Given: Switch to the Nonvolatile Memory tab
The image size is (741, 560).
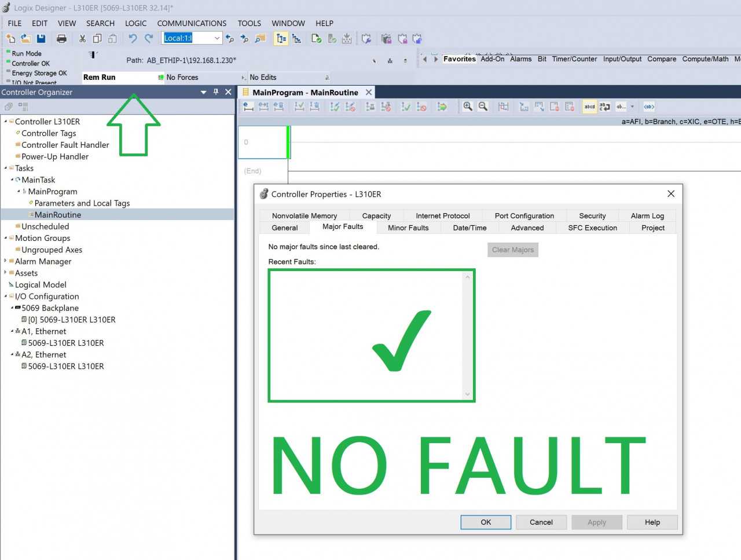Looking at the screenshot, I should pos(305,215).
